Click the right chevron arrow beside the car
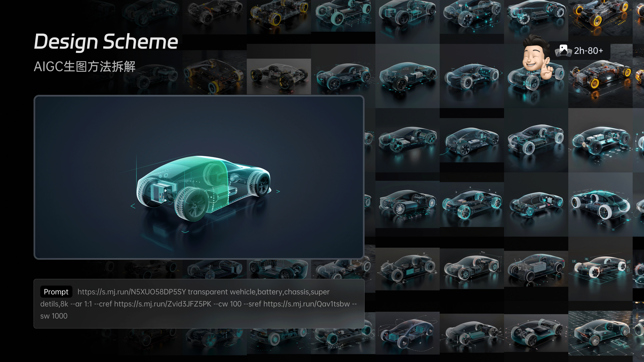This screenshot has width=644, height=362. (x=278, y=191)
